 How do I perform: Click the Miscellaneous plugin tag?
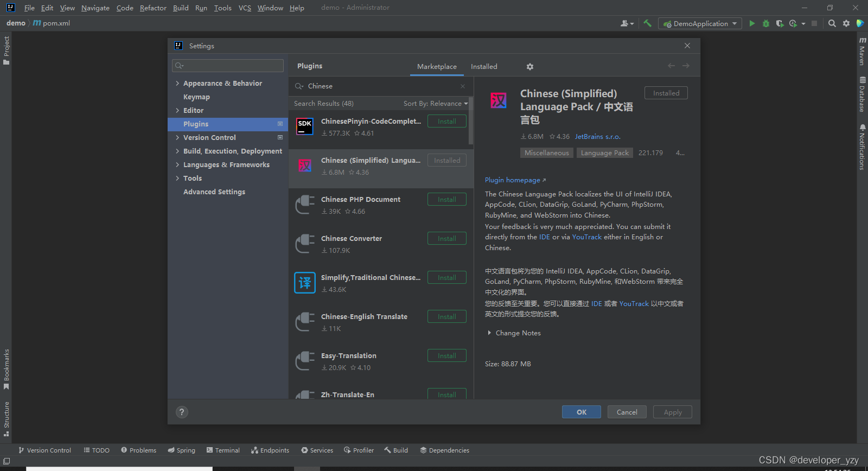point(547,153)
